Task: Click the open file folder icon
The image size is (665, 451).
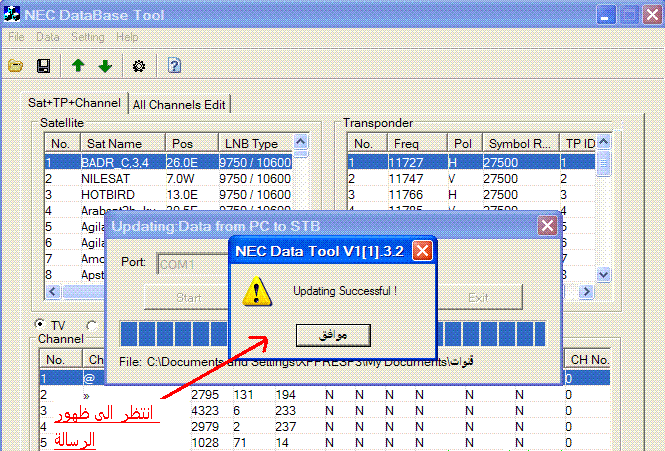Action: pos(15,66)
